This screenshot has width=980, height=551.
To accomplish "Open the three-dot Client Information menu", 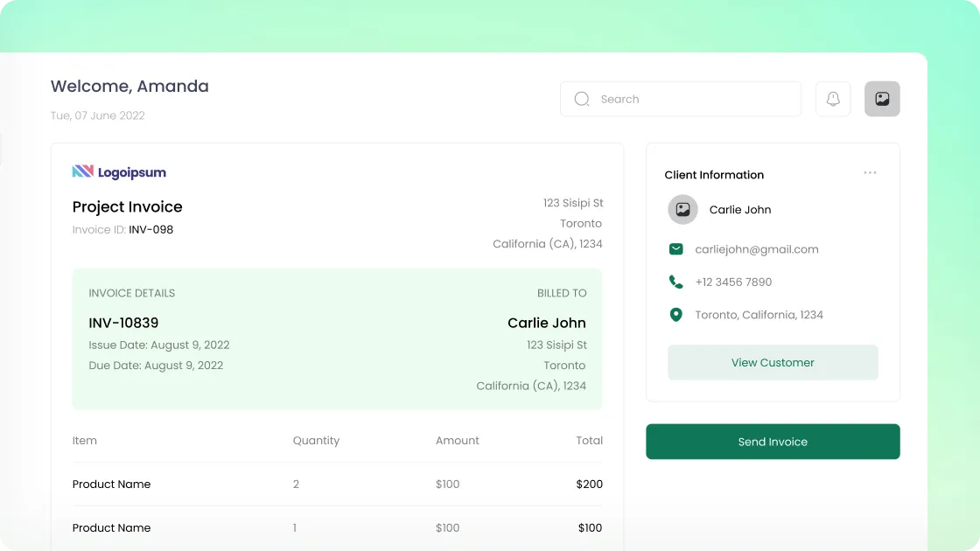I will (870, 173).
